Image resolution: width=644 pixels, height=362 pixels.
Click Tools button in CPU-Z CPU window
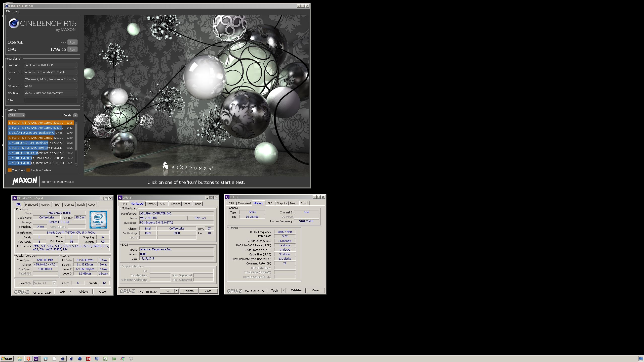pos(62,292)
